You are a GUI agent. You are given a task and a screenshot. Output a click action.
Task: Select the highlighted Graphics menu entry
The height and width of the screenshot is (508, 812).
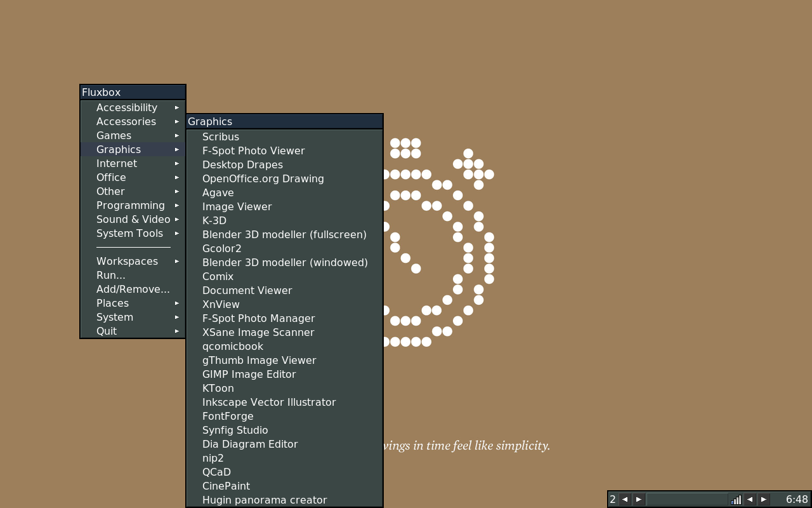point(133,149)
